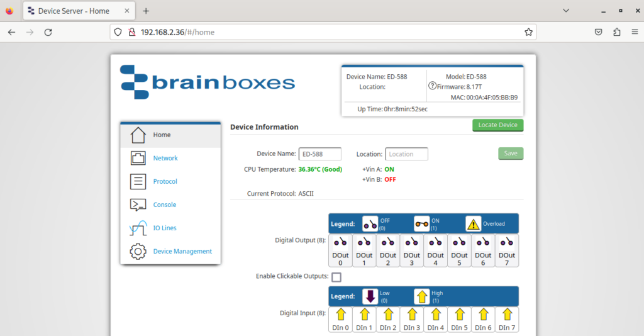This screenshot has height=336, width=644.
Task: Click the Current Protocol ASCII text
Action: pyautogui.click(x=306, y=193)
